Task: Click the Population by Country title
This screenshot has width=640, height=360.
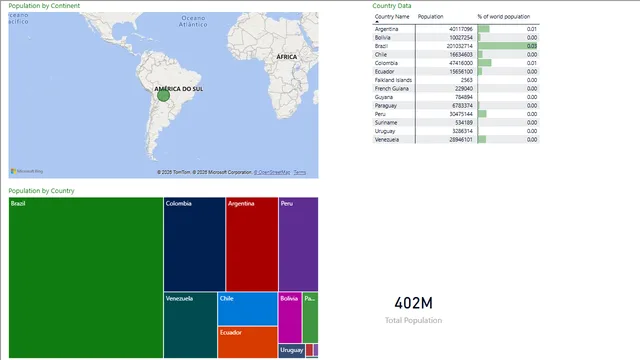Action: coord(41,191)
